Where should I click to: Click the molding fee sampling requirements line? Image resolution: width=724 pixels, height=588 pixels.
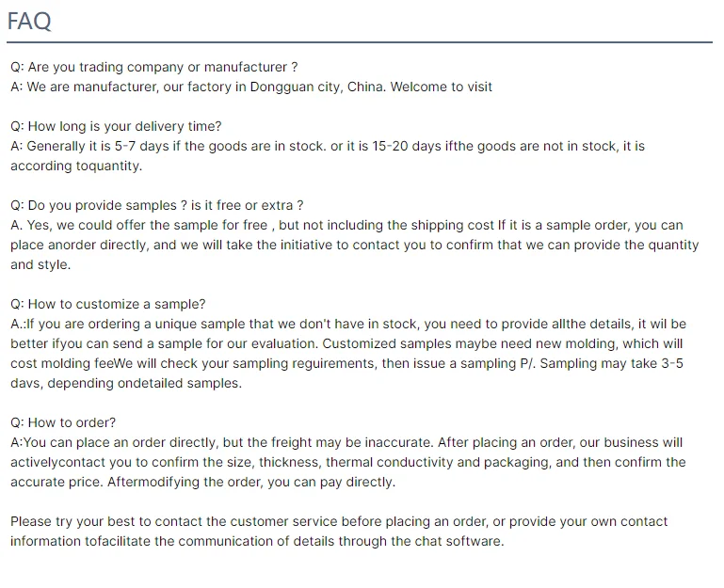coord(346,363)
